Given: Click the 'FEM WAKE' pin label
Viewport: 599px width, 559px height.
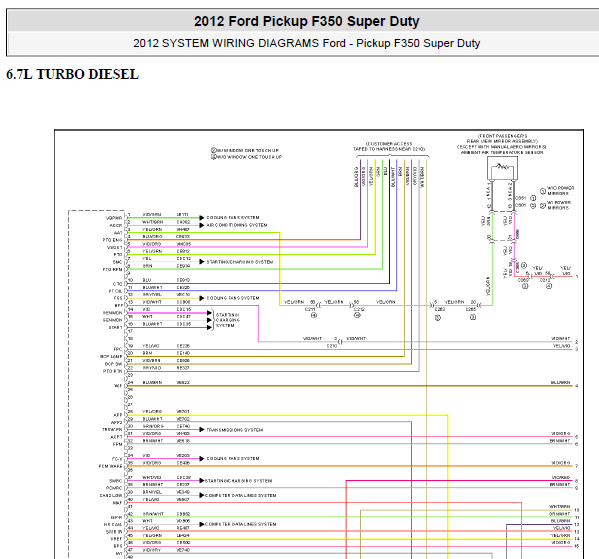Looking at the screenshot, I should (110, 466).
